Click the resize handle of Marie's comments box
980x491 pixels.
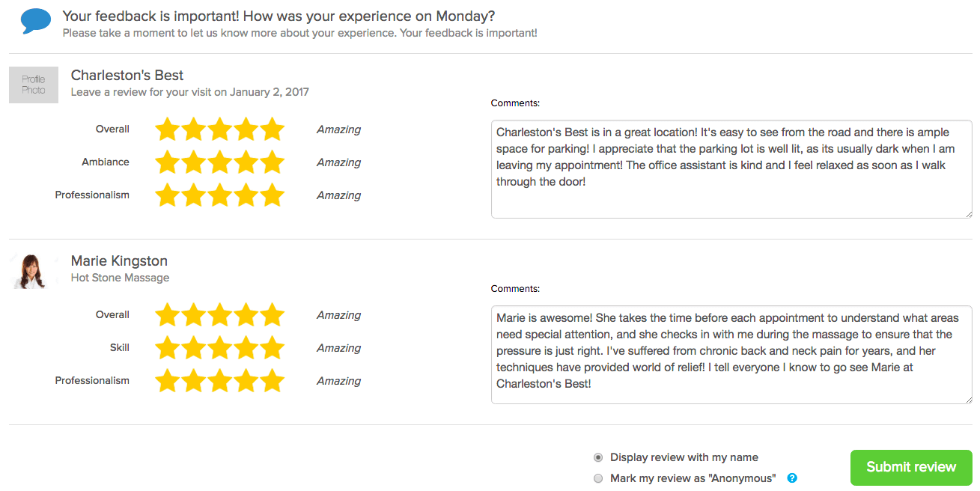[x=967, y=402]
